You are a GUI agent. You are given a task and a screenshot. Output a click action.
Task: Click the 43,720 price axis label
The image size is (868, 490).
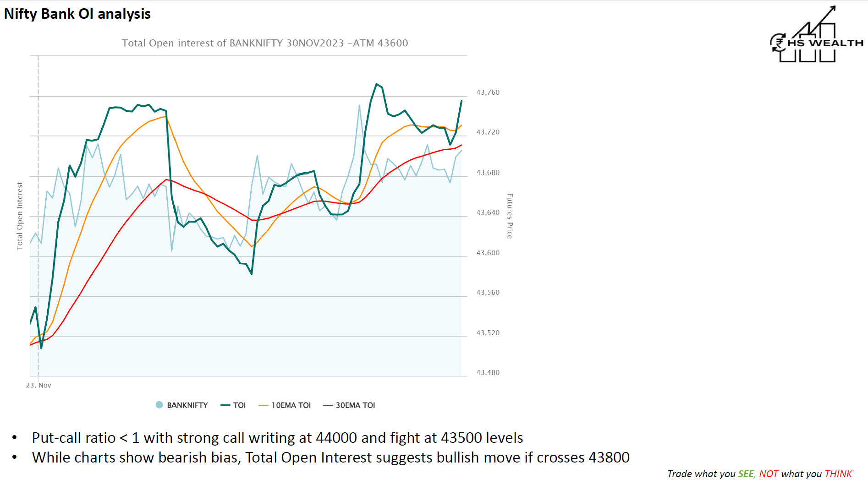click(x=488, y=132)
